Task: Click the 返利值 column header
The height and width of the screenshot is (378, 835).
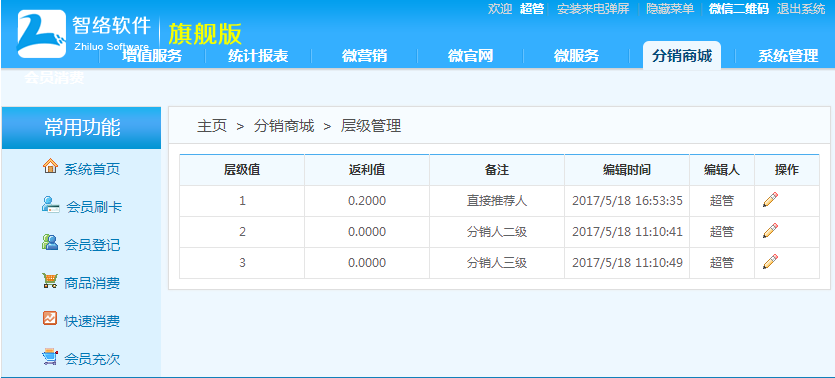Action: coord(367,170)
